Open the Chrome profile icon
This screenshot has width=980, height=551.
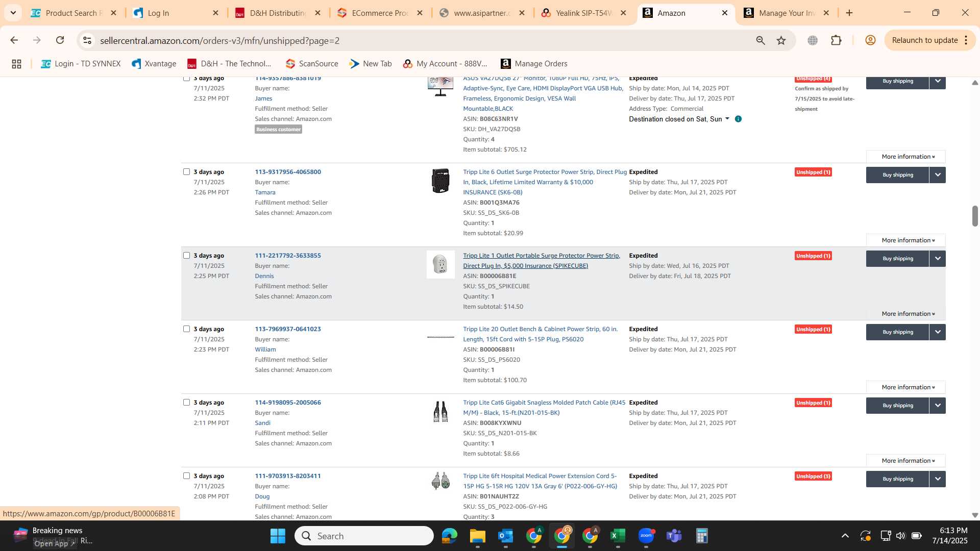pos(870,40)
